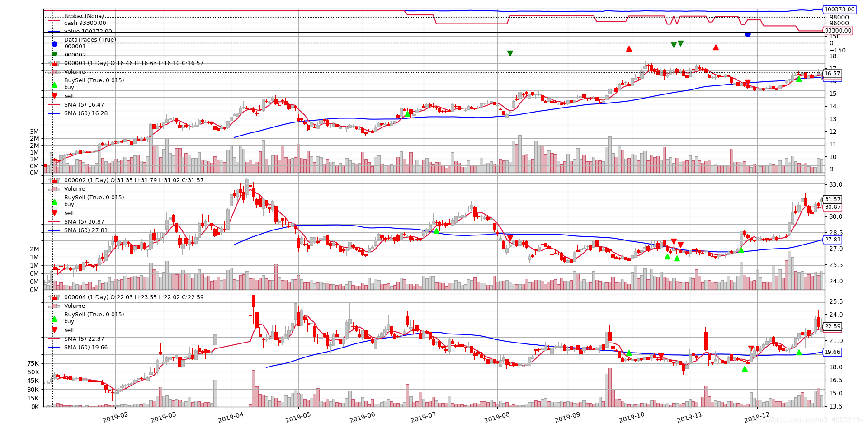The width and height of the screenshot is (868, 428).
Task: Click the 2019-04 date label
Action: [x=231, y=417]
